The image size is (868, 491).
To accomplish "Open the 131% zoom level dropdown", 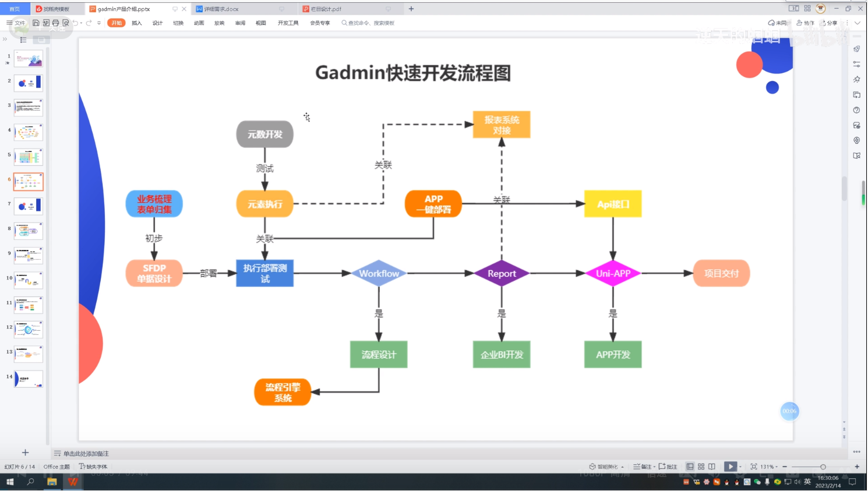I will coord(769,467).
